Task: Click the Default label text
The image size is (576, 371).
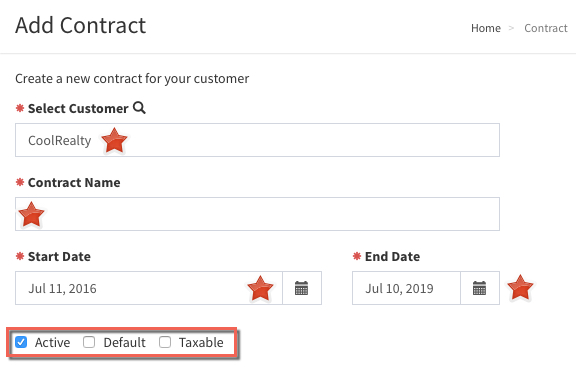Action: click(125, 342)
